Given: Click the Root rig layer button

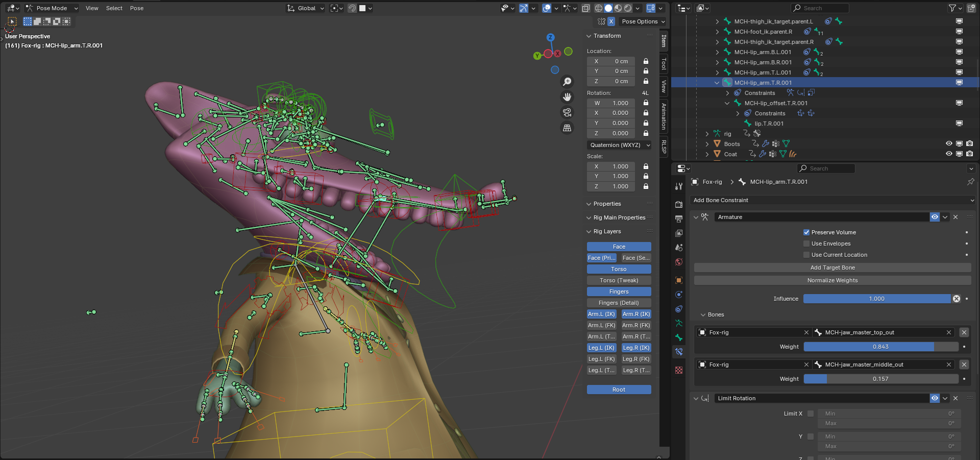Looking at the screenshot, I should pos(619,390).
